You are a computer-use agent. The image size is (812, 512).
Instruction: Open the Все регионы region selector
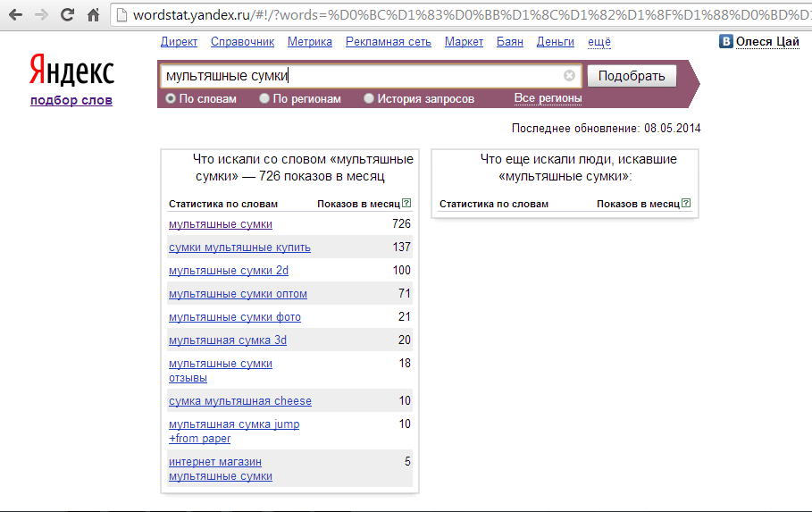pos(548,98)
